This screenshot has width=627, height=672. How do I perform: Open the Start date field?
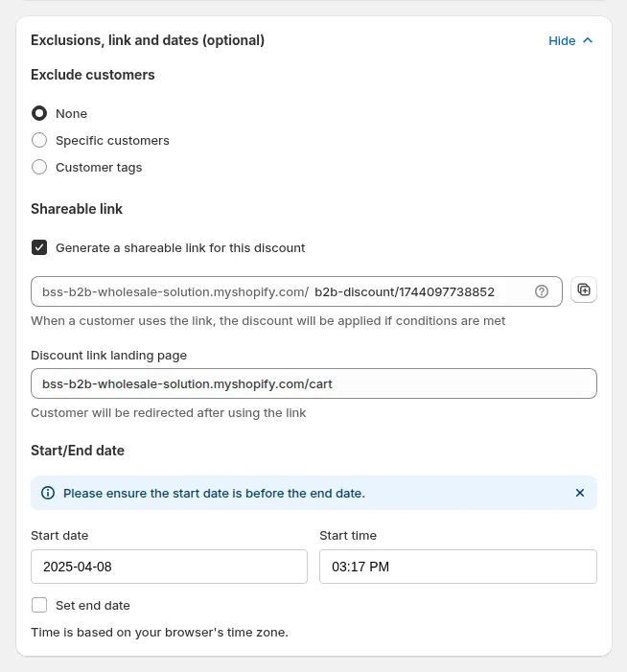169,567
